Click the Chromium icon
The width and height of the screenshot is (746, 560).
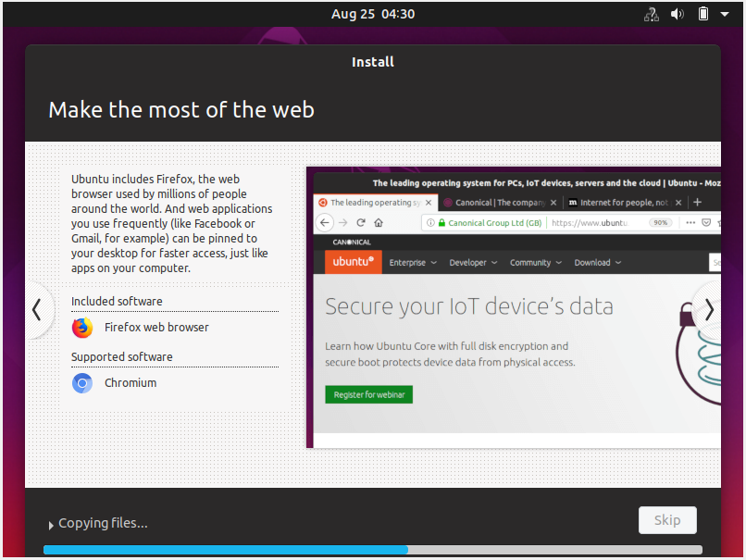[82, 383]
